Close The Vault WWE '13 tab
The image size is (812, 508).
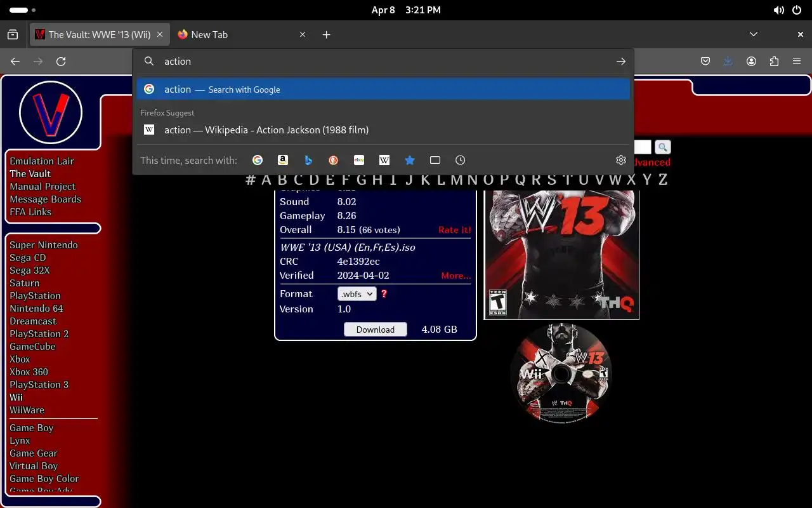point(160,35)
